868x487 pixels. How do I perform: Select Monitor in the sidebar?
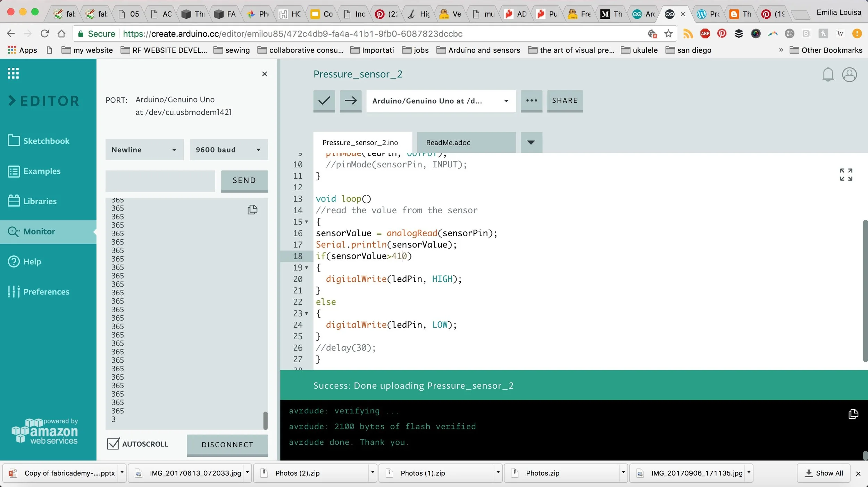[48, 231]
